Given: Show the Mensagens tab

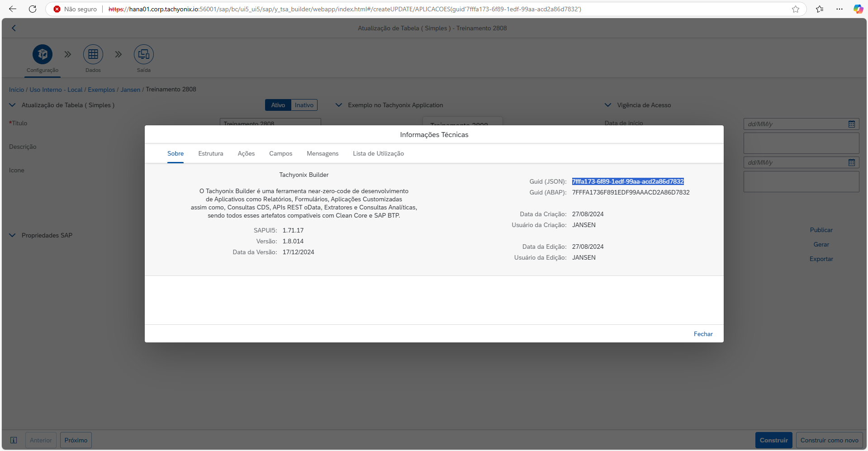Looking at the screenshot, I should 323,154.
